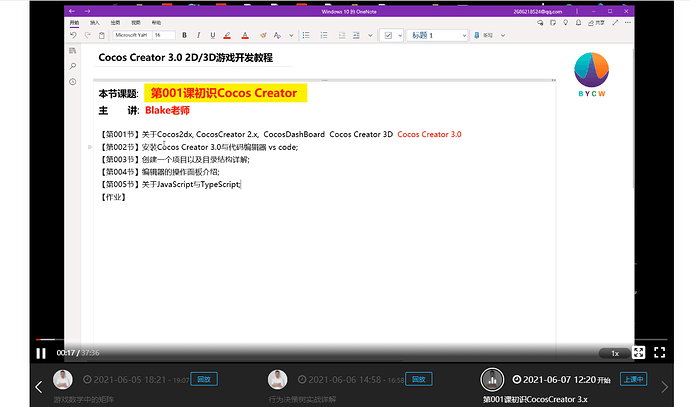The height and width of the screenshot is (407, 690).
Task: Click the 【作业】 line
Action: 114,197
